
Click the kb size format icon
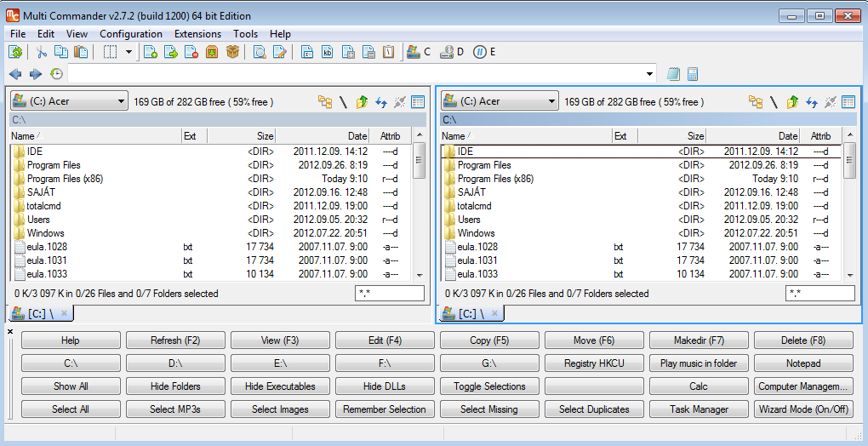[x=328, y=52]
